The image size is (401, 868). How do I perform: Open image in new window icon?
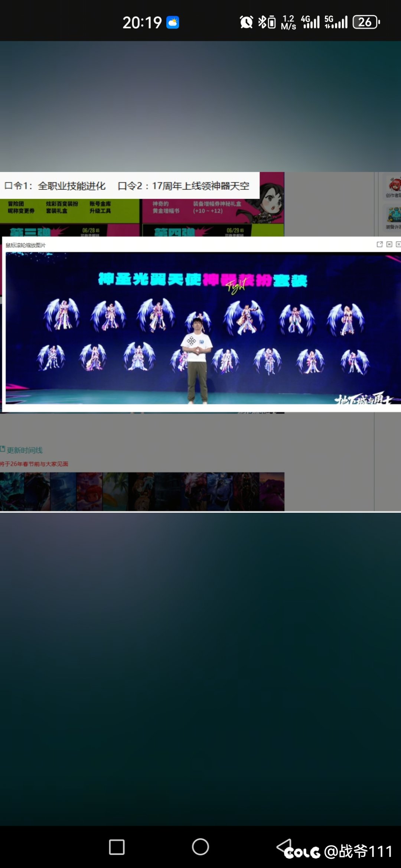(x=379, y=244)
